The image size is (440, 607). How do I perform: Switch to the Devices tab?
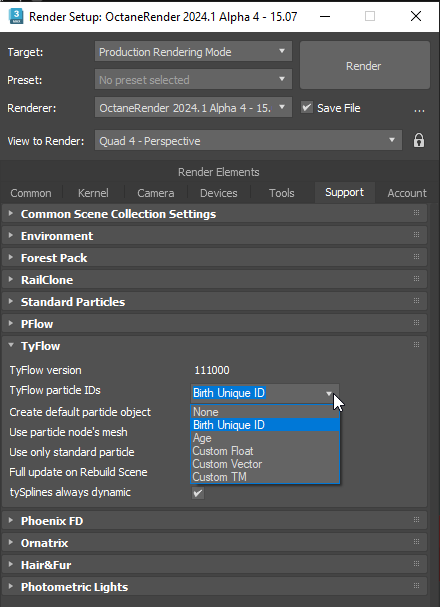pyautogui.click(x=219, y=193)
